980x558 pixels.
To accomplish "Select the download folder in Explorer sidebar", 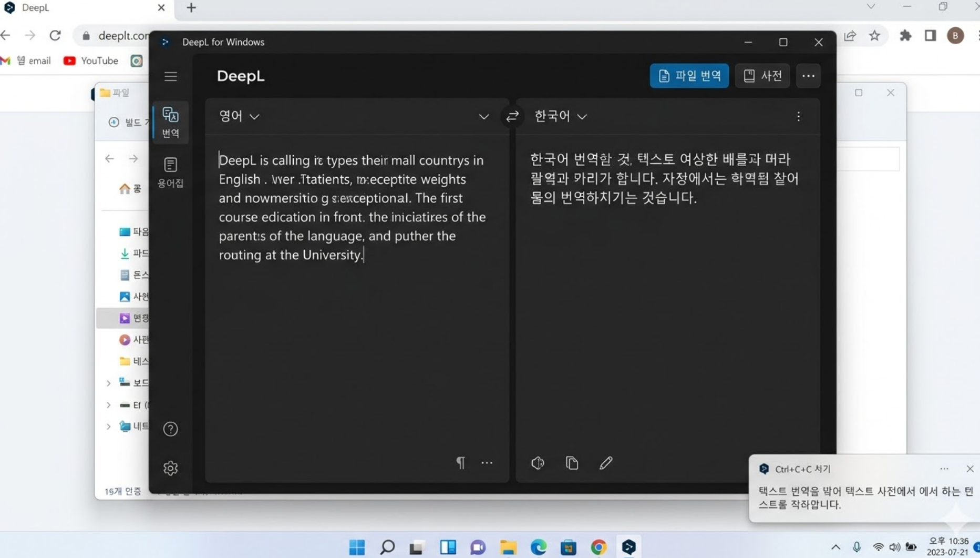I will tap(134, 253).
